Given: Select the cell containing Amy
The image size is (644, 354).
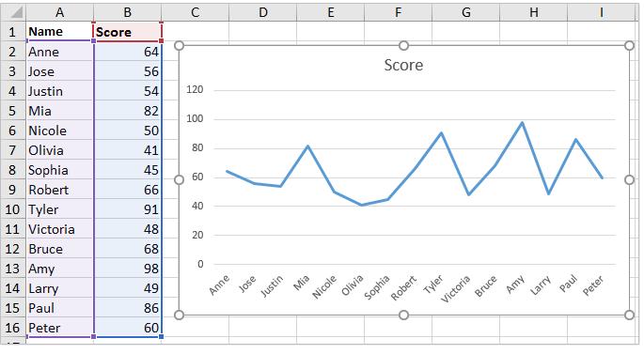Looking at the screenshot, I should click(x=60, y=269).
